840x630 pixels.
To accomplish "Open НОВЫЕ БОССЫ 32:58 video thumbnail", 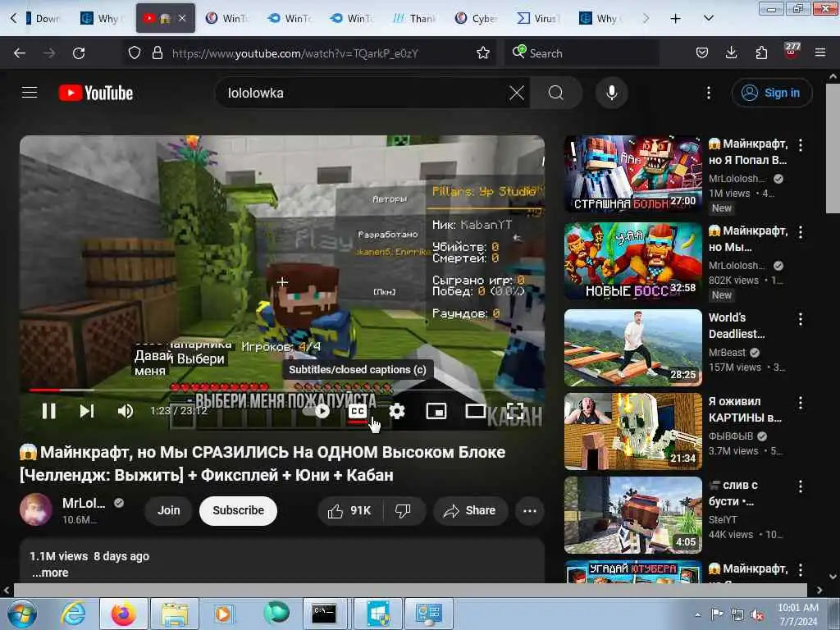I will (633, 261).
